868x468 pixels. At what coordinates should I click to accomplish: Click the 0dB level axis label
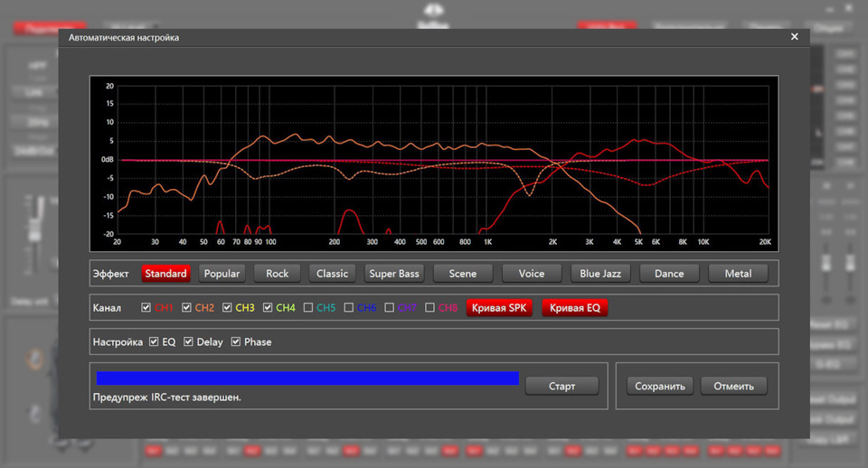[108, 159]
